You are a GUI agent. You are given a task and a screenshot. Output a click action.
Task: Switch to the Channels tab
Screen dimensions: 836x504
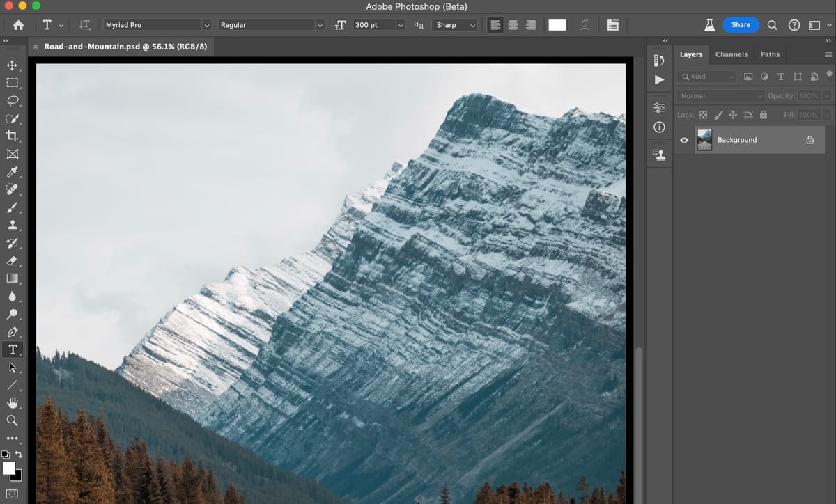point(731,54)
